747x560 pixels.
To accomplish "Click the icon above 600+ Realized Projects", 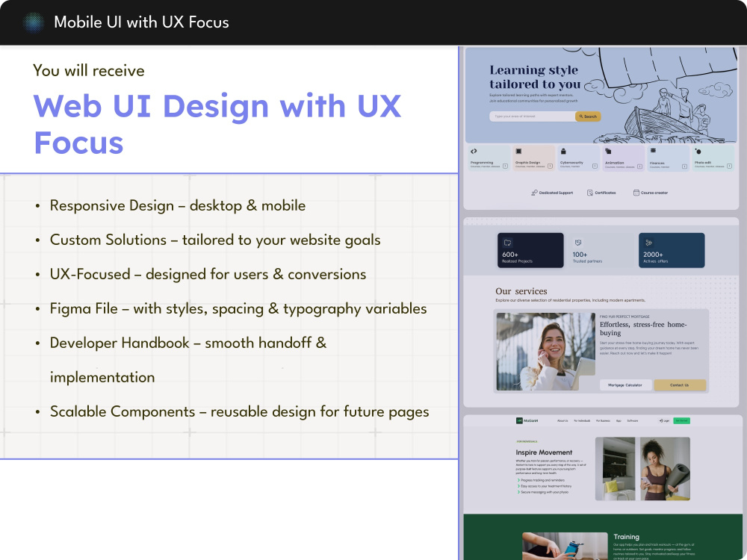I will pyautogui.click(x=507, y=243).
